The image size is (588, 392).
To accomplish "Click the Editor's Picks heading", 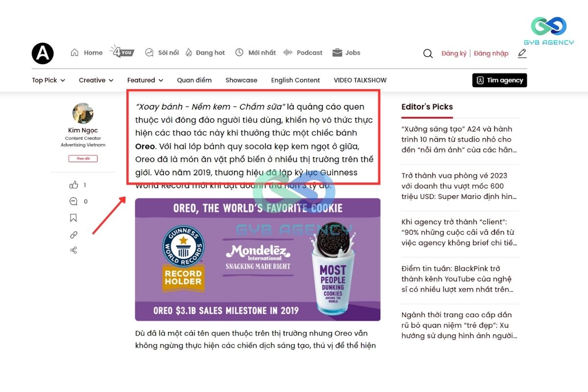I will point(427,107).
